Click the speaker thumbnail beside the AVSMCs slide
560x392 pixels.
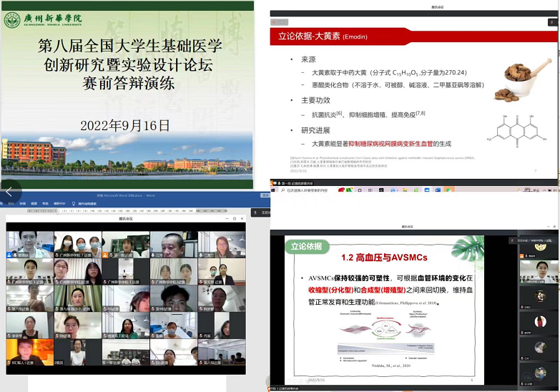pyautogui.click(x=538, y=271)
